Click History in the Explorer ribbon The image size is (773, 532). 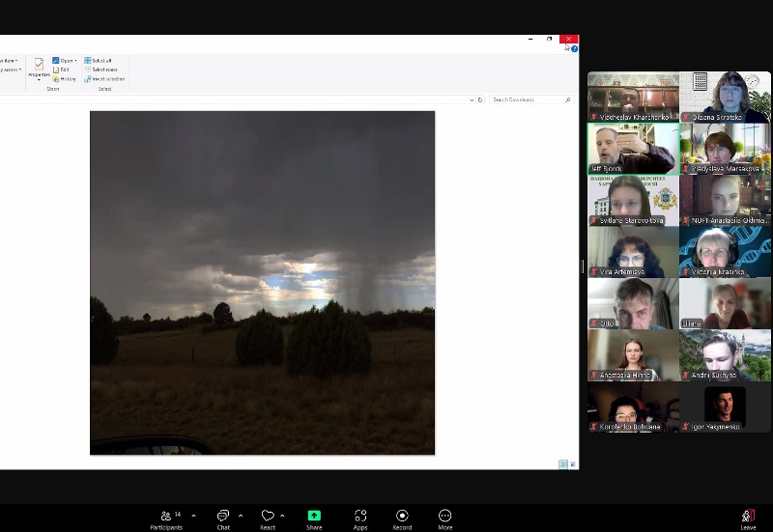pyautogui.click(x=65, y=79)
